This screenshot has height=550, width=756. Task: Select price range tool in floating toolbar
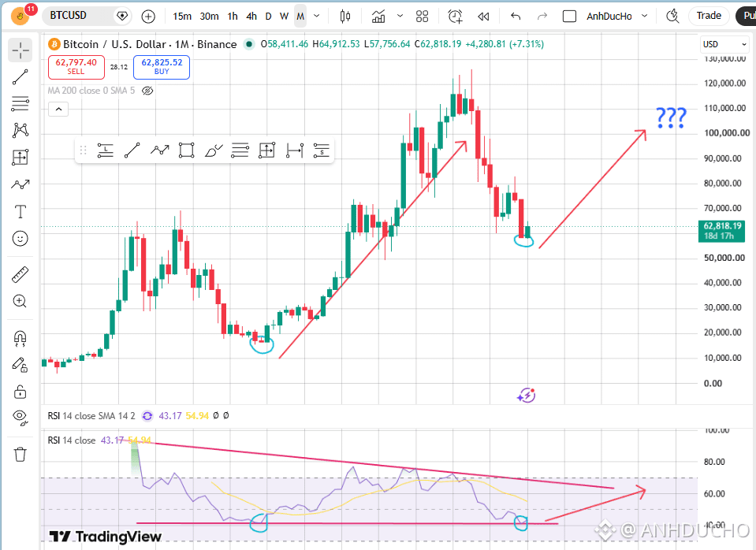tap(266, 151)
